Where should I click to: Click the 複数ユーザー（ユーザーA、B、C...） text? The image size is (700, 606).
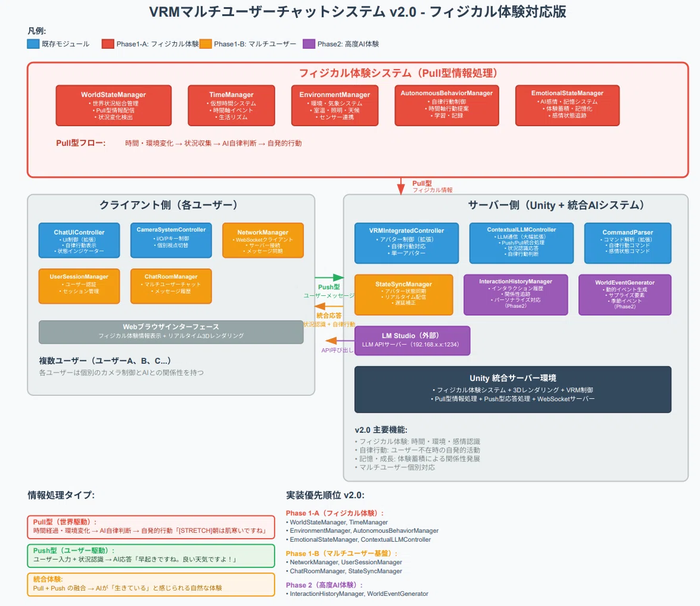105,361
